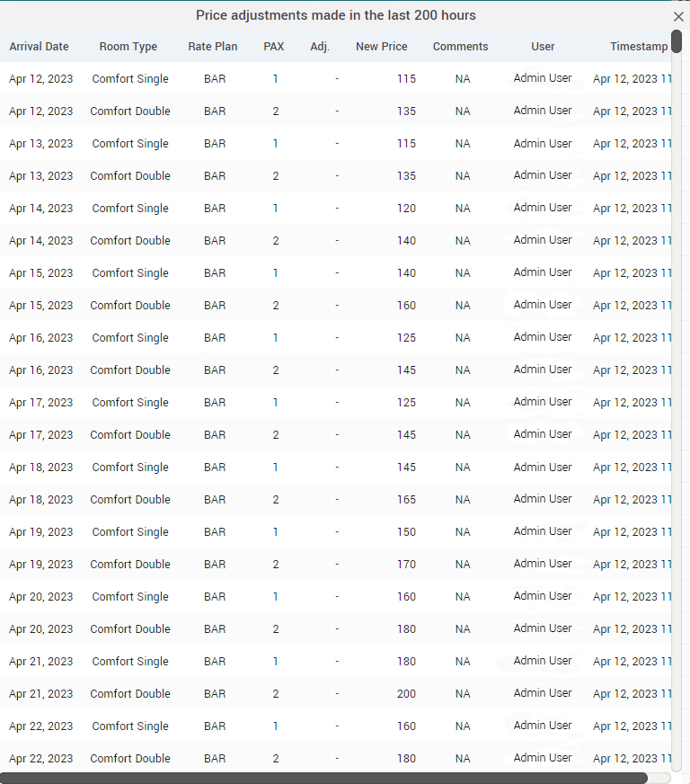Click the Room Type column header
The height and width of the screenshot is (784, 690).
(x=128, y=47)
